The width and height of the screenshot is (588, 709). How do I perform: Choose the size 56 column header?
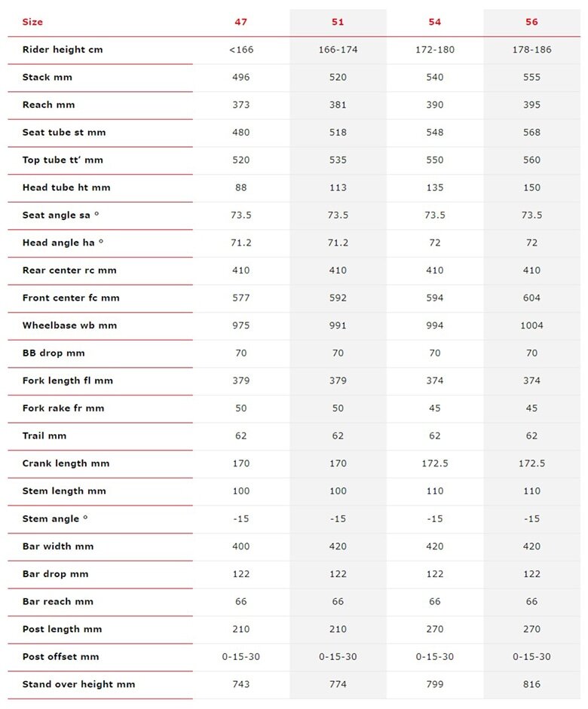(x=531, y=22)
